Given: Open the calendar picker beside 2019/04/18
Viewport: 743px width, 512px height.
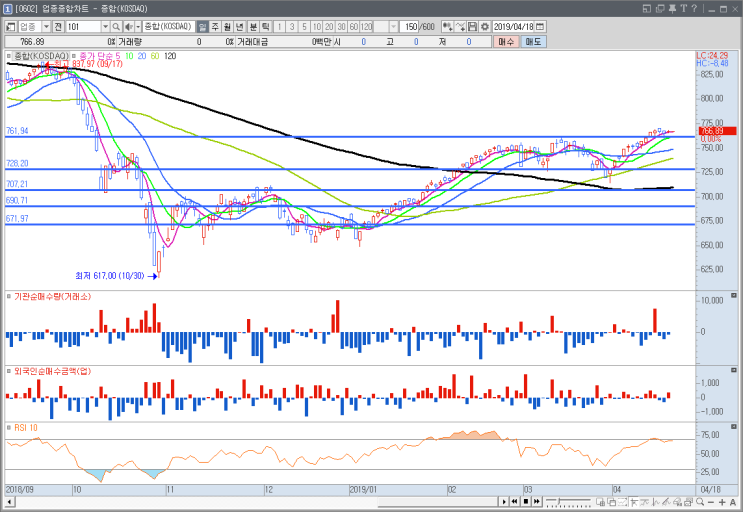Looking at the screenshot, I should (540, 27).
